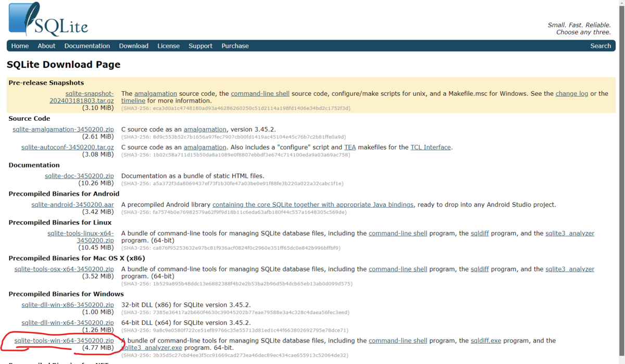Open command-line shell link in Mac OS X row
This screenshot has width=625, height=364.
click(x=398, y=269)
